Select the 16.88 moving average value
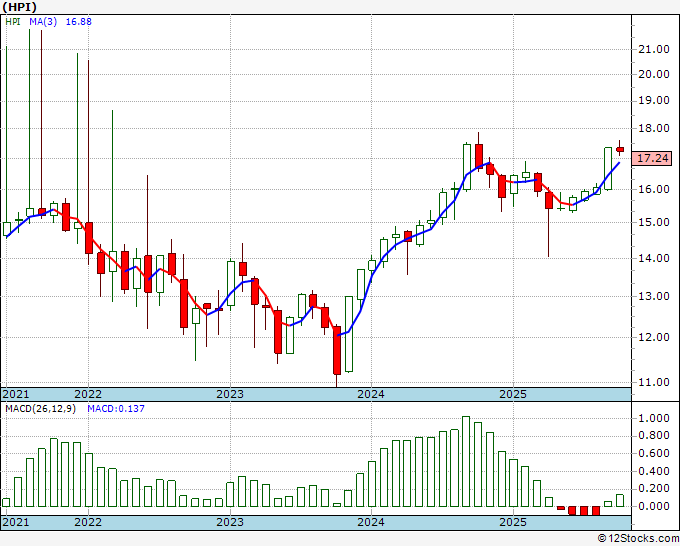Screen dimensions: 680x546 pyautogui.click(x=78, y=22)
